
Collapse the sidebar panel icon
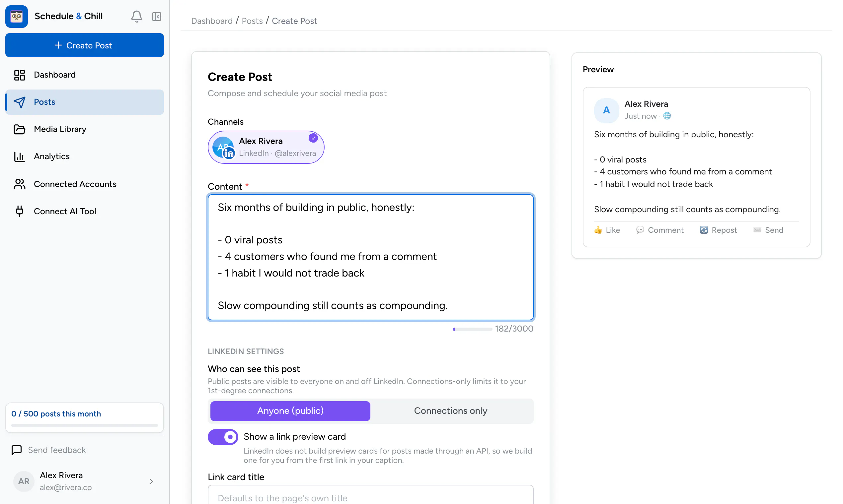pyautogui.click(x=156, y=16)
